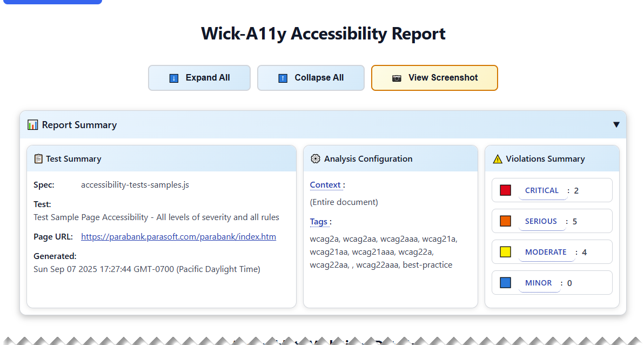644x345 pixels.
Task: Click the red CRITICAL color swatch
Action: click(x=505, y=190)
